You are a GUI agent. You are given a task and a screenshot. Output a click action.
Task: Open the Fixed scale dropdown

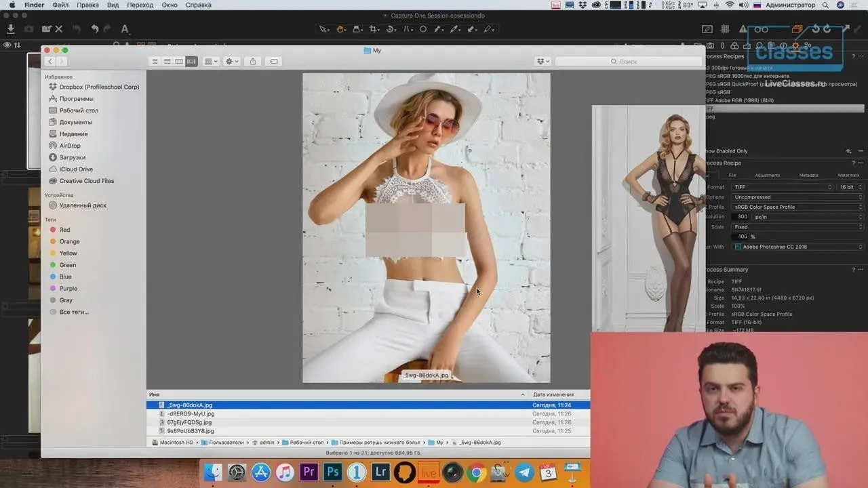[x=798, y=227]
